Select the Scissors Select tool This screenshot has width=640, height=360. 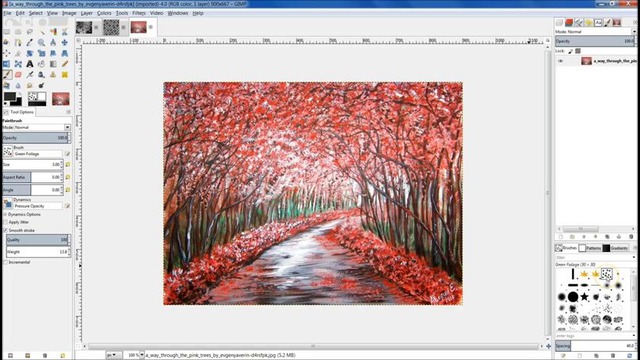point(64,32)
